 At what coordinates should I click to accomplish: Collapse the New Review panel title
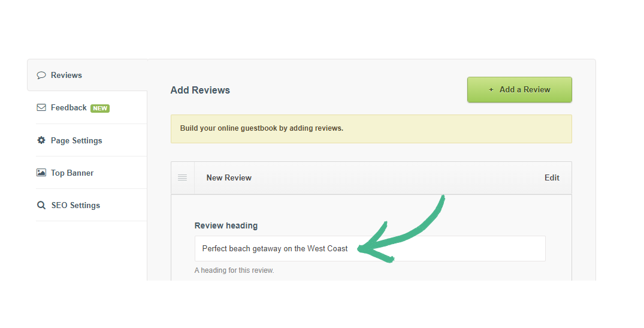coord(229,177)
